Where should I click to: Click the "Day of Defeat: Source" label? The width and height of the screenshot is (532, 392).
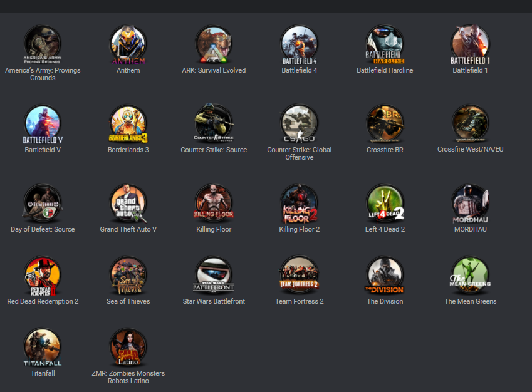click(43, 229)
